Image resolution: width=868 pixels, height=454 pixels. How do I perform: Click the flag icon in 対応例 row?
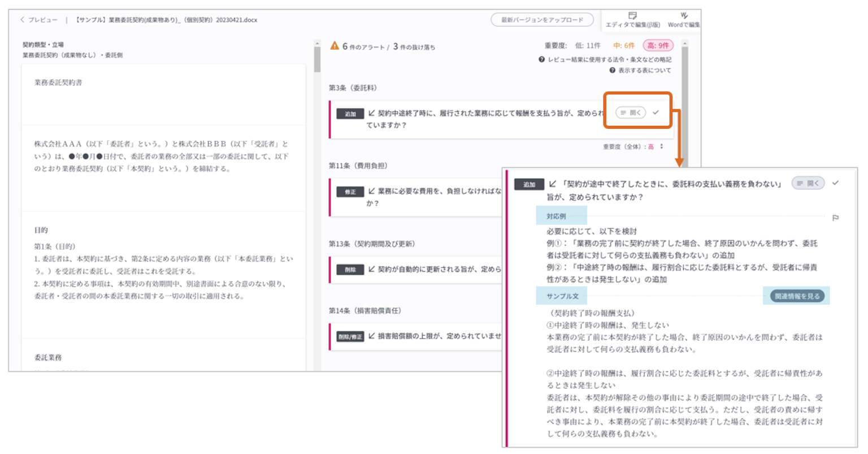(835, 218)
